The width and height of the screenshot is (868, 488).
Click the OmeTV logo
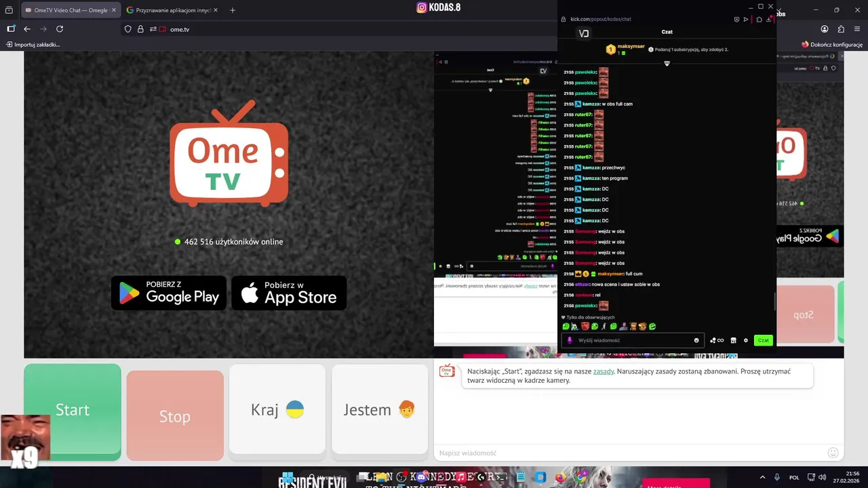[229, 154]
